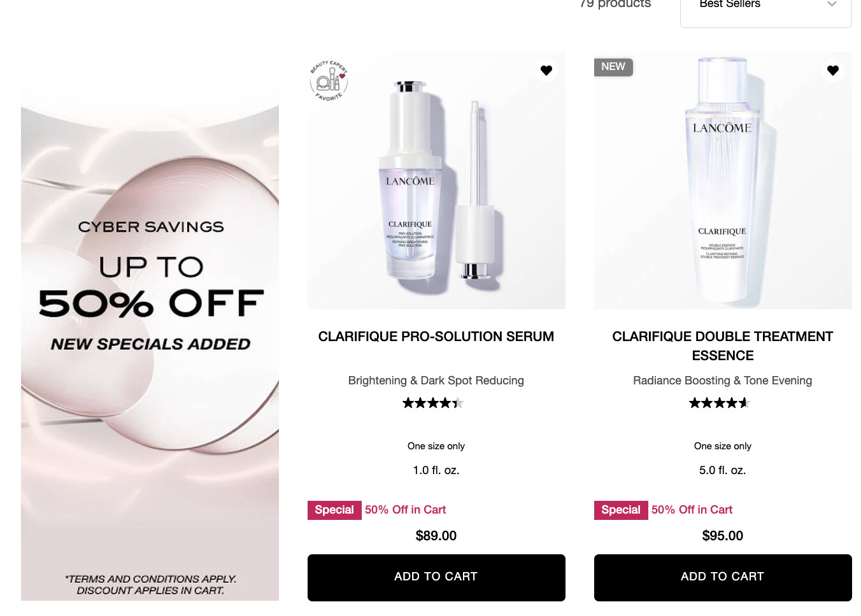
Task: Select 50% Off in Cart for serum
Action: tap(405, 510)
